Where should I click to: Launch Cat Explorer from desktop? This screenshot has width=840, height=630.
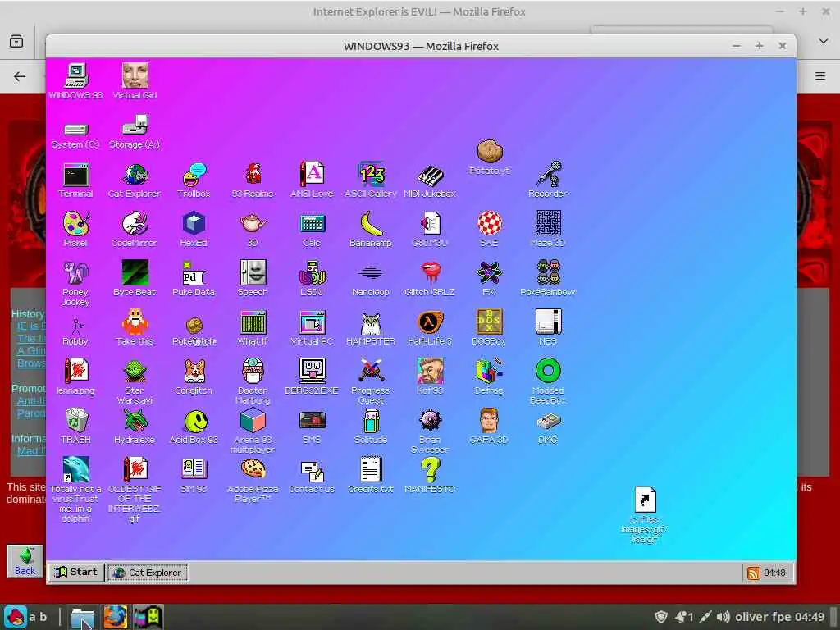(135, 176)
